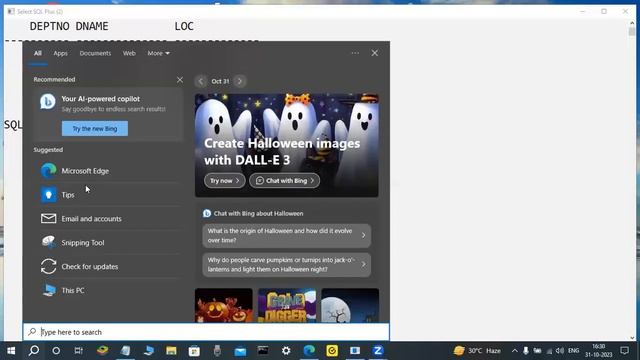This screenshot has width=640, height=360.
Task: Go to next day after Oct 31
Action: pyautogui.click(x=240, y=81)
